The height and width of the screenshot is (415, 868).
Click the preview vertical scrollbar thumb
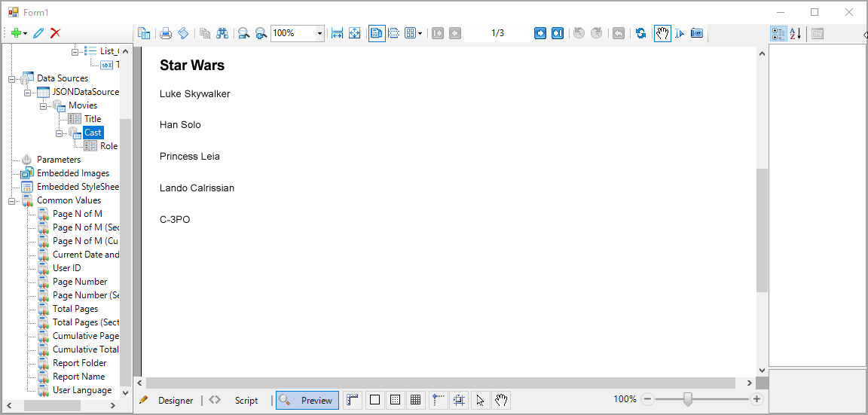pos(763,230)
